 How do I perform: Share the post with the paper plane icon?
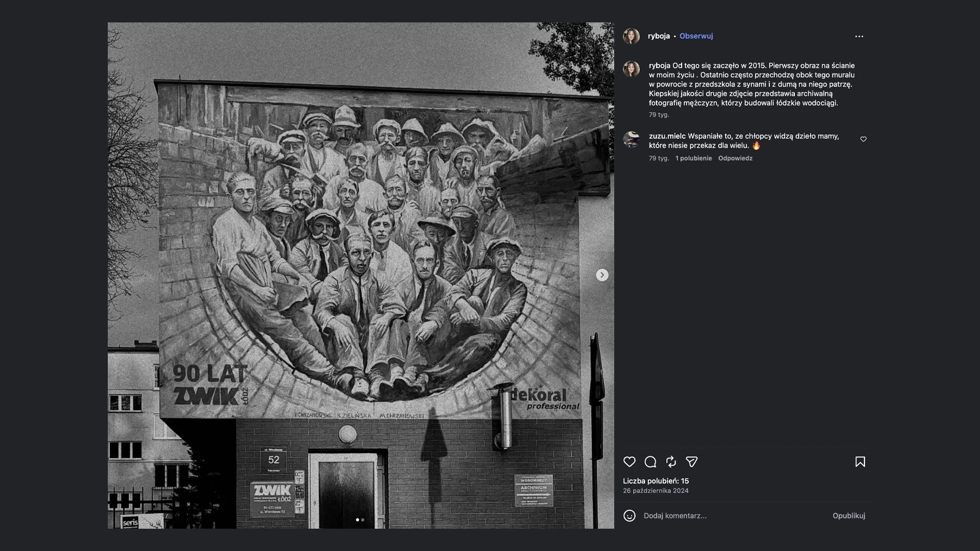pos(691,462)
